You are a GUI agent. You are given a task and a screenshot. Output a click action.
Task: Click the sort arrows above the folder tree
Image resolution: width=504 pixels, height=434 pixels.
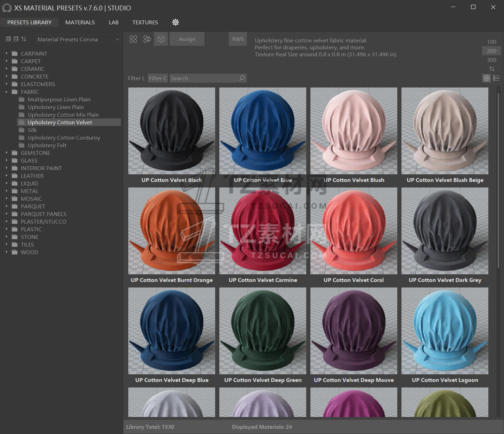click(x=24, y=39)
